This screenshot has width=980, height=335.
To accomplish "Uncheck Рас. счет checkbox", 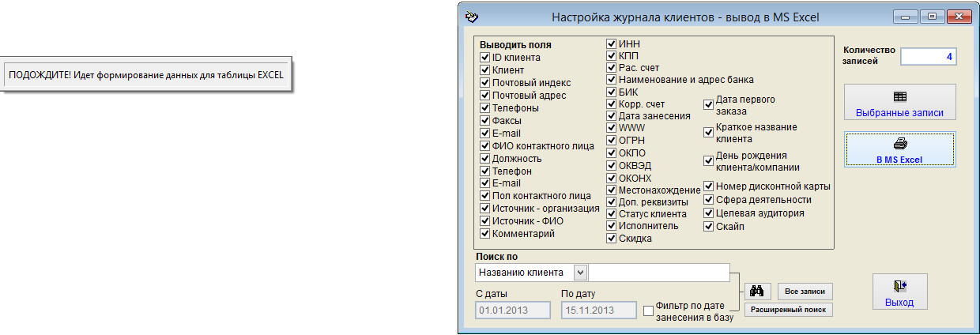I will pos(612,68).
